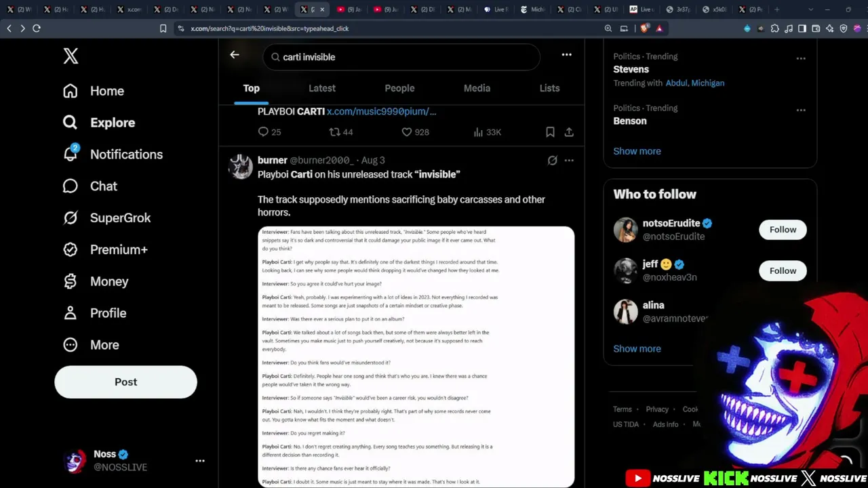
Task: Click the Abdul trending link
Action: pos(676,83)
